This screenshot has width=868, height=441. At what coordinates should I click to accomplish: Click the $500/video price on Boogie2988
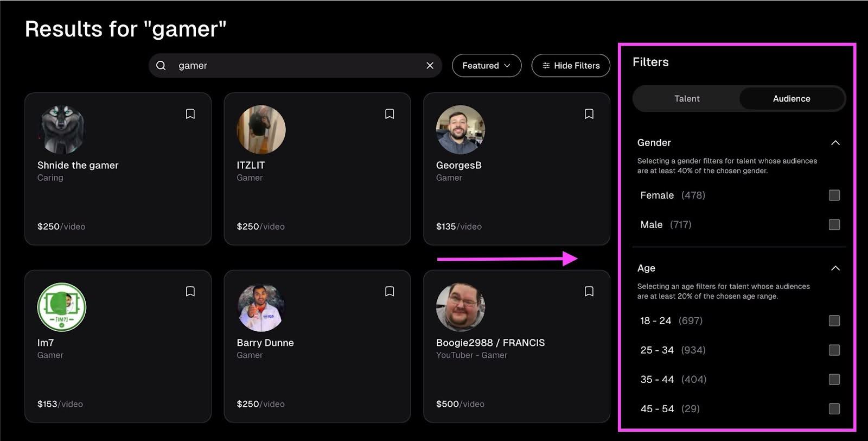tap(460, 405)
